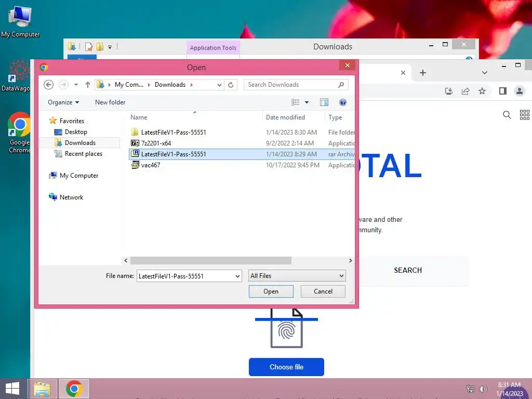The height and width of the screenshot is (399, 532).
Task: Click Chrome share page icon
Action: point(465,91)
